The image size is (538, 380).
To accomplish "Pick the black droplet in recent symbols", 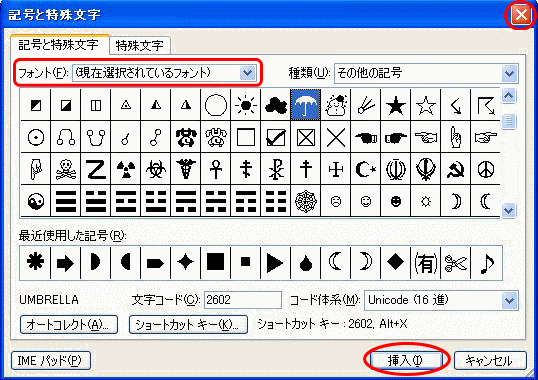I will tap(305, 263).
